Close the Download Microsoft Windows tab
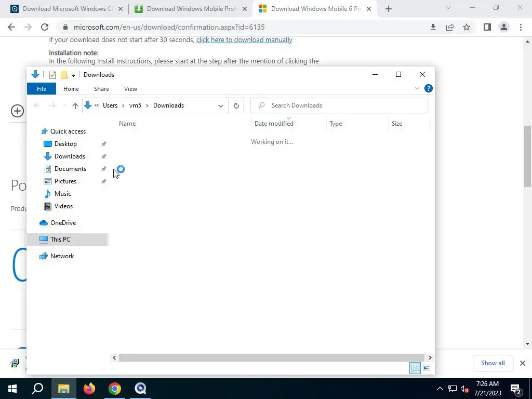 coord(121,9)
